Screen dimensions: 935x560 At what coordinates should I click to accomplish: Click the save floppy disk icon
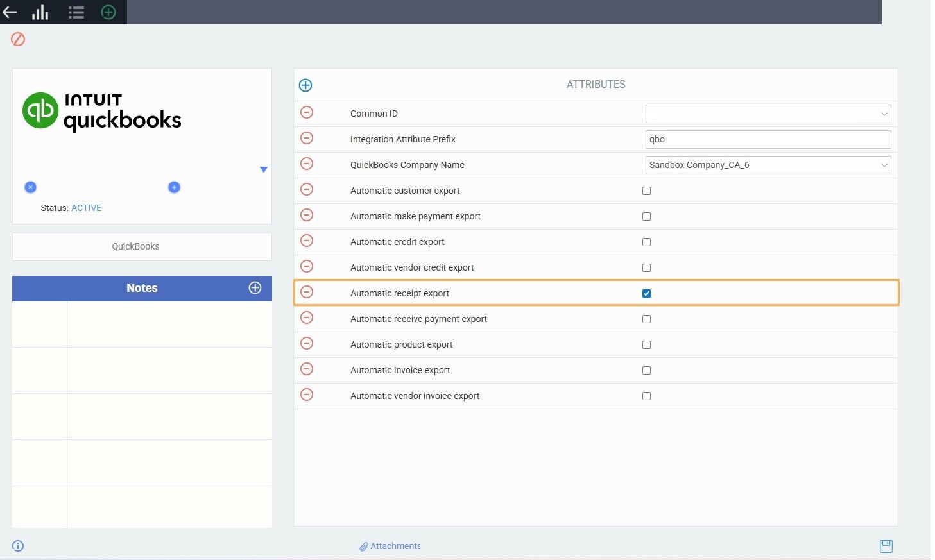[886, 546]
